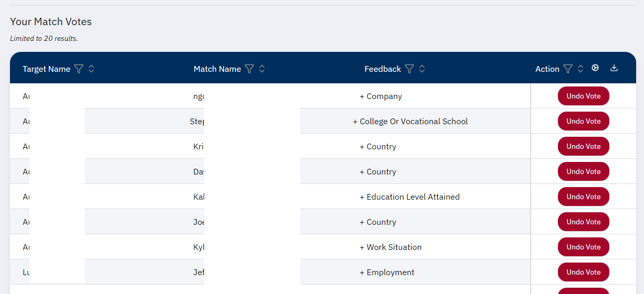Image resolution: width=644 pixels, height=294 pixels.
Task: Download the match votes table
Action: pyautogui.click(x=614, y=68)
